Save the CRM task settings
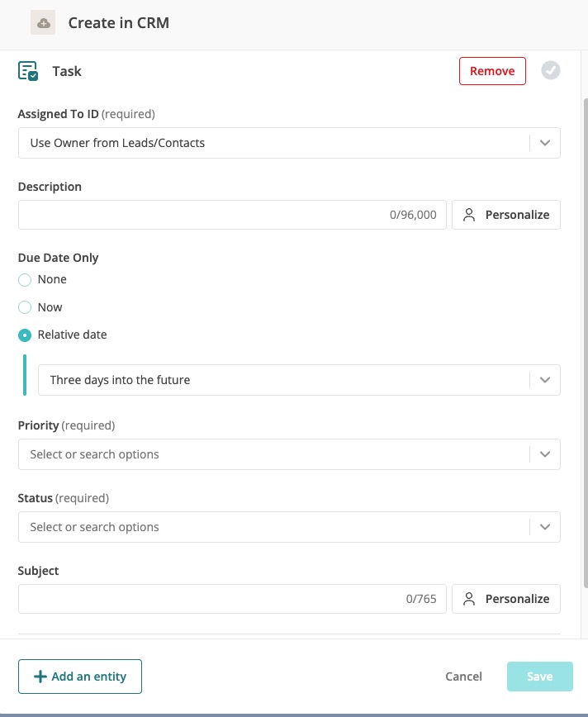Image resolution: width=588 pixels, height=717 pixels. pyautogui.click(x=539, y=677)
